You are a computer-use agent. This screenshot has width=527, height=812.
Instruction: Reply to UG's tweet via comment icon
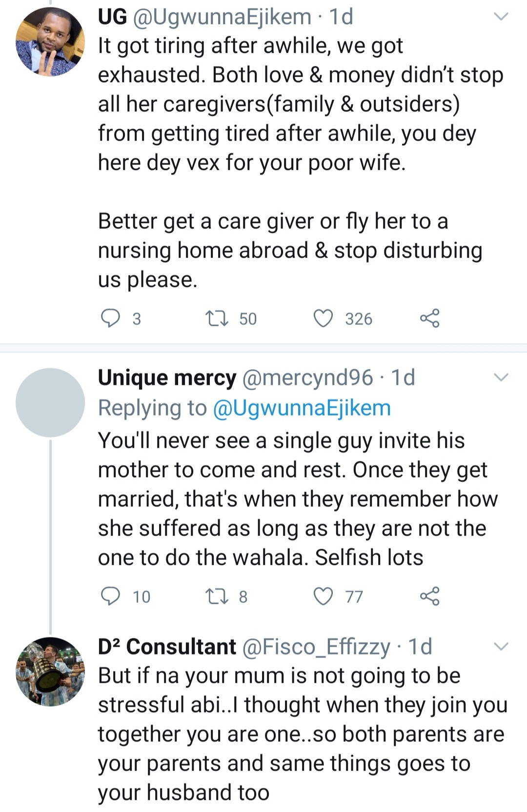(110, 318)
